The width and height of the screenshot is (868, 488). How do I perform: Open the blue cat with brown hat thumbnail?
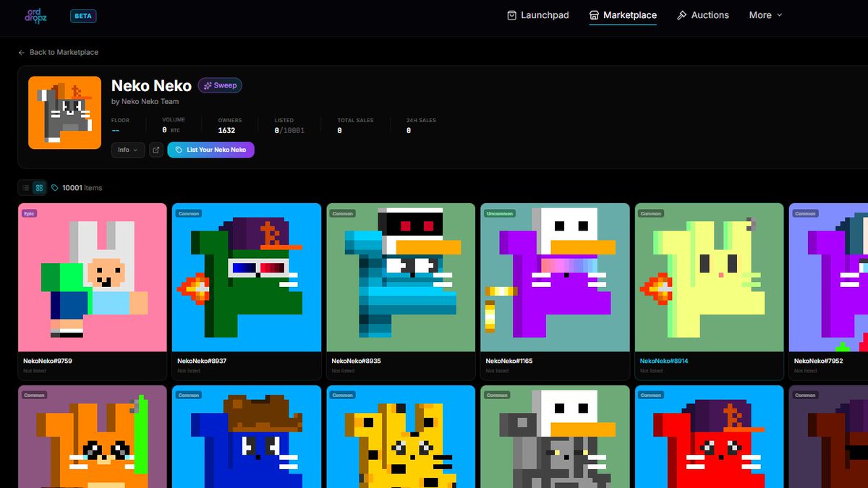point(247,437)
